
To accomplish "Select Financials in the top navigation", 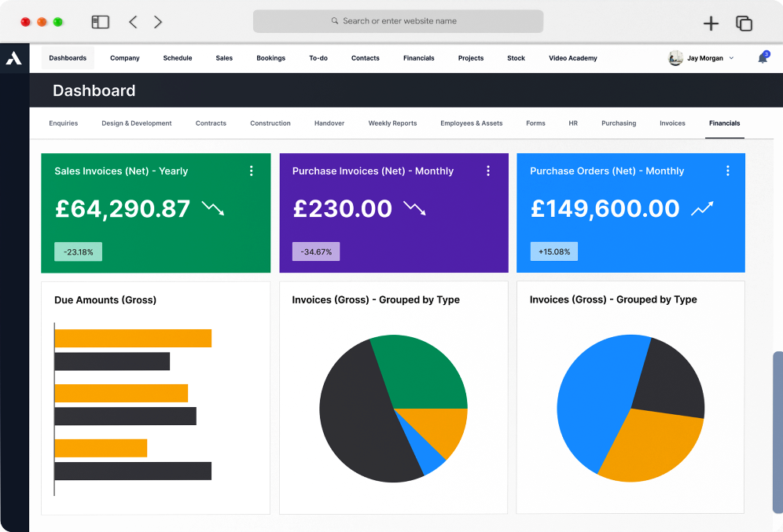I will (418, 57).
